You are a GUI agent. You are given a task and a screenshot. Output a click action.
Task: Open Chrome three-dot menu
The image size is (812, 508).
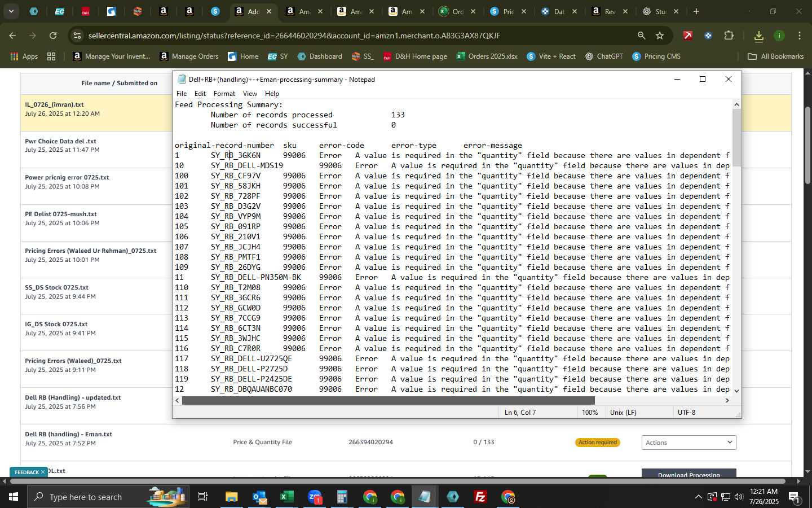click(800, 36)
